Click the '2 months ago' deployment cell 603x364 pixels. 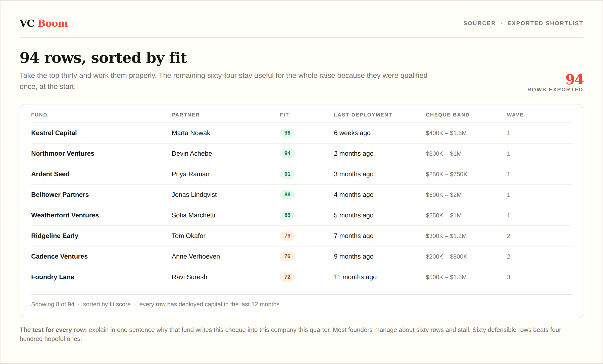354,153
